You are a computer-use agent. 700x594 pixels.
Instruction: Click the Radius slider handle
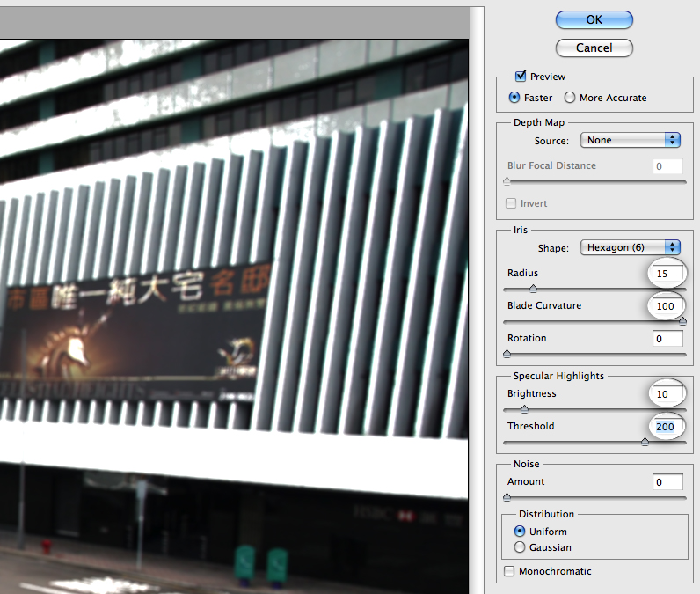click(x=534, y=289)
